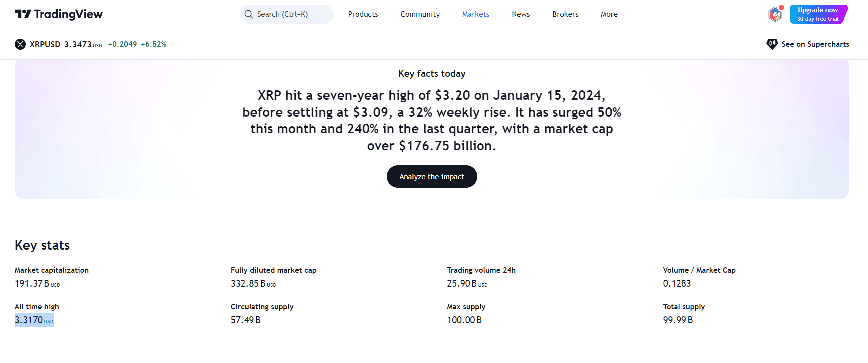This screenshot has height=363, width=868.
Task: Open the Products menu
Action: pos(363,14)
